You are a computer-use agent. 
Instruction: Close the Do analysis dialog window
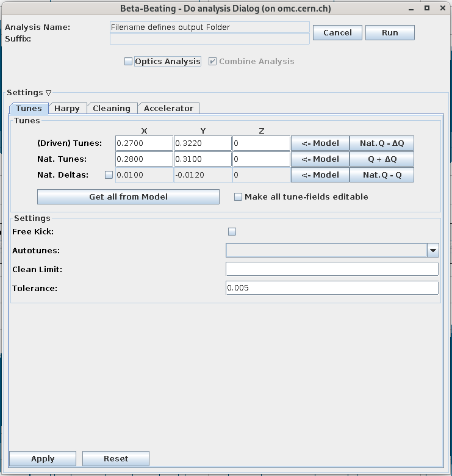[443, 8]
